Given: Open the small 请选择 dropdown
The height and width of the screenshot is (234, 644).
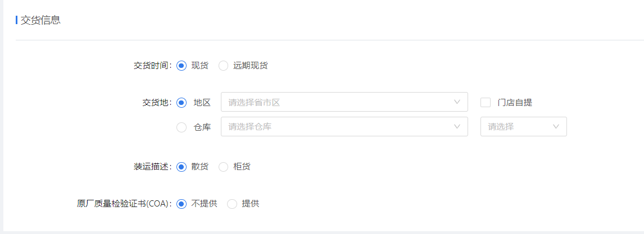Looking at the screenshot, I should [524, 127].
